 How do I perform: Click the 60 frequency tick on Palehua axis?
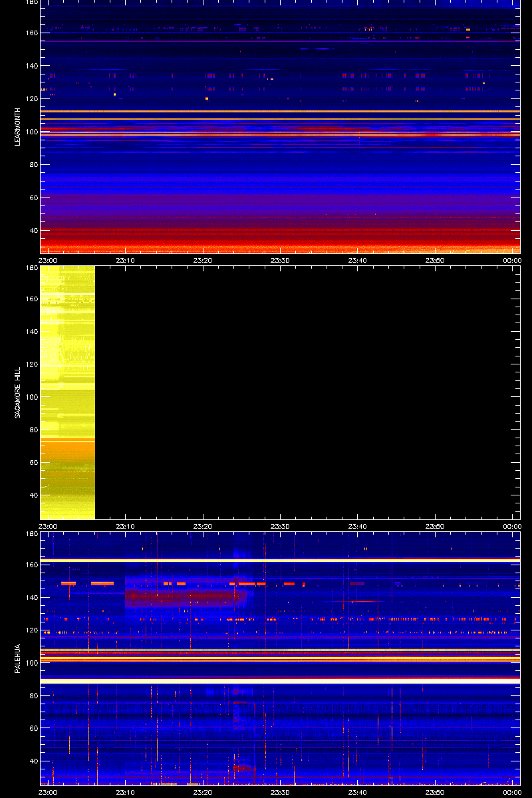[x=33, y=730]
